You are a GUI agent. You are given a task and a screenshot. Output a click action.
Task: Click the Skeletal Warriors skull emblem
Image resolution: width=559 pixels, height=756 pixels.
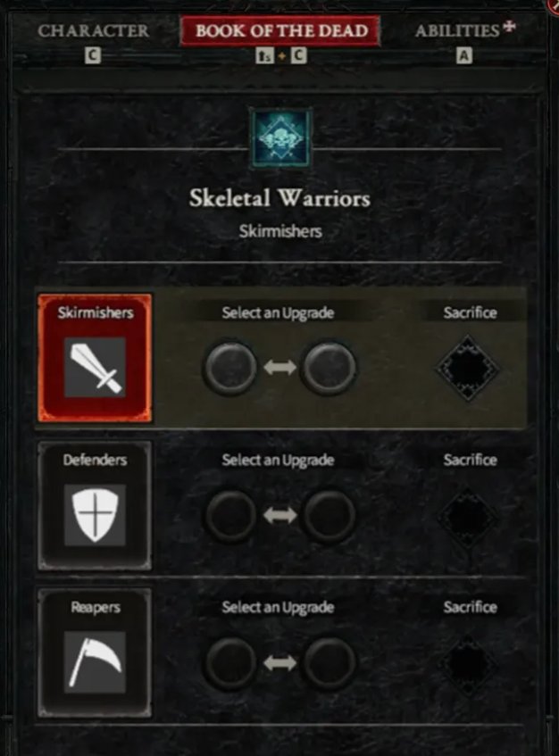280,139
